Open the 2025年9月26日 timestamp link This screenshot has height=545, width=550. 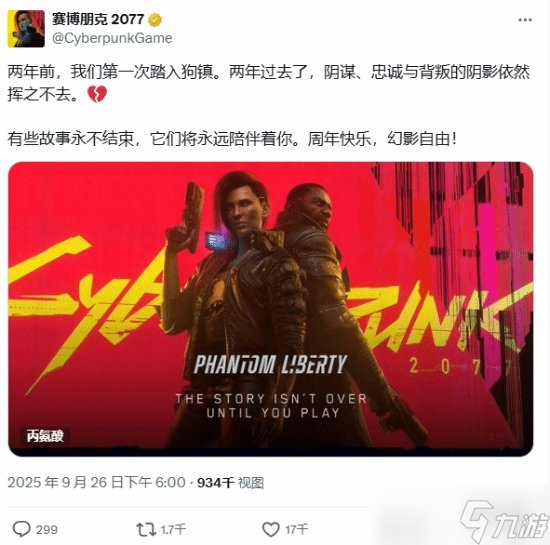pyautogui.click(x=96, y=482)
